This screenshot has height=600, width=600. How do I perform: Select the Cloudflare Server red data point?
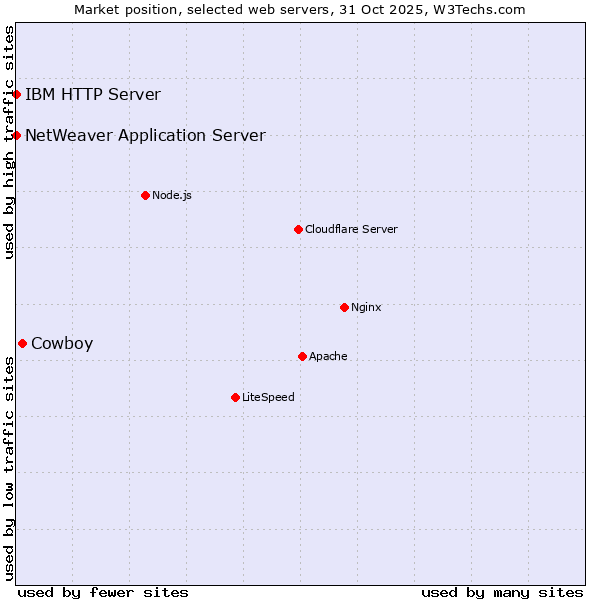point(298,229)
